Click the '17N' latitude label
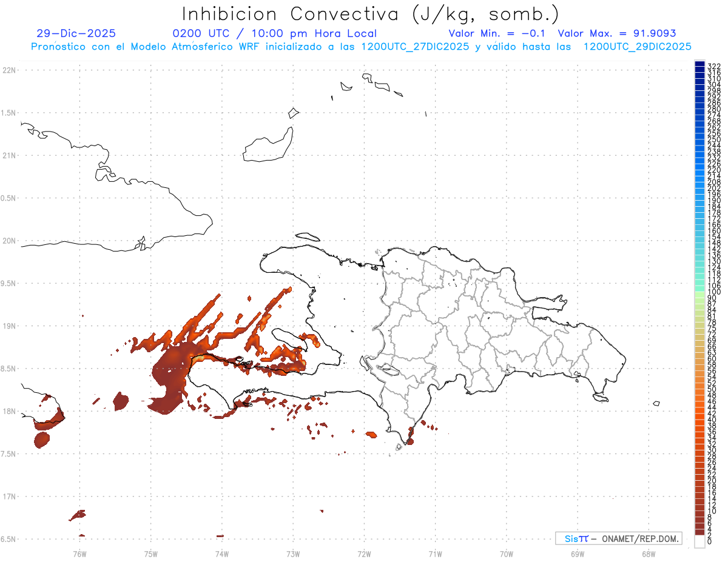Viewport: 728px width, 562px height. click(8, 497)
